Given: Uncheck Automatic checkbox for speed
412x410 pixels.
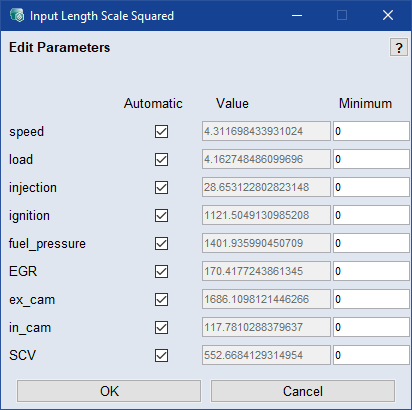Looking at the screenshot, I should [x=161, y=131].
